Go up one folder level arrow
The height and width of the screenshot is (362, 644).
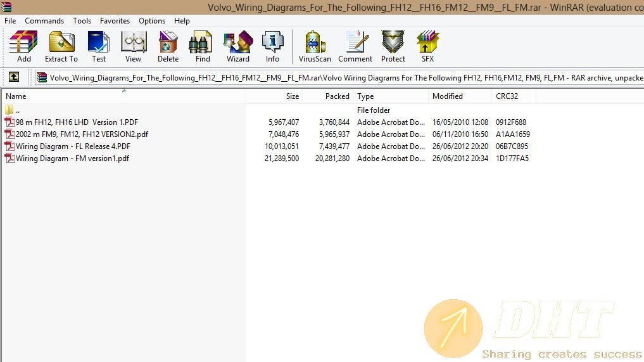13,77
